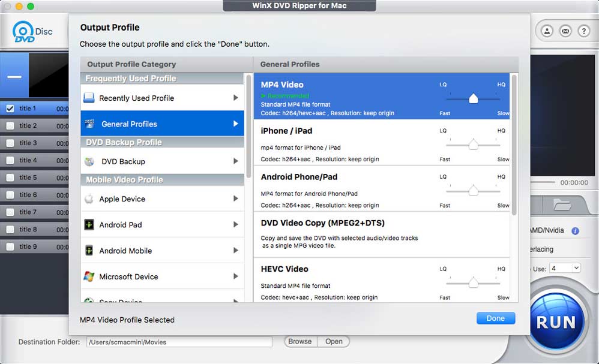Expand DVD Backup arrow

[236, 161]
